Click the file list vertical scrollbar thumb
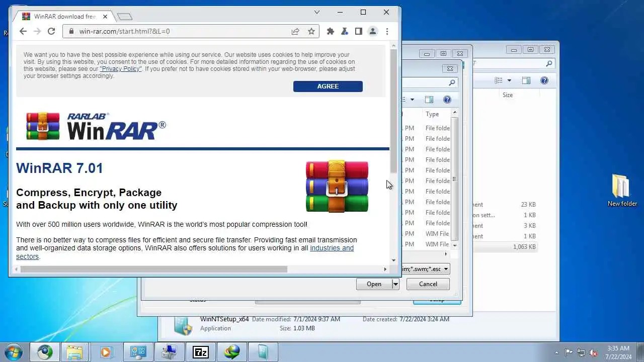Screen dimensions: 644x362 point(455,179)
